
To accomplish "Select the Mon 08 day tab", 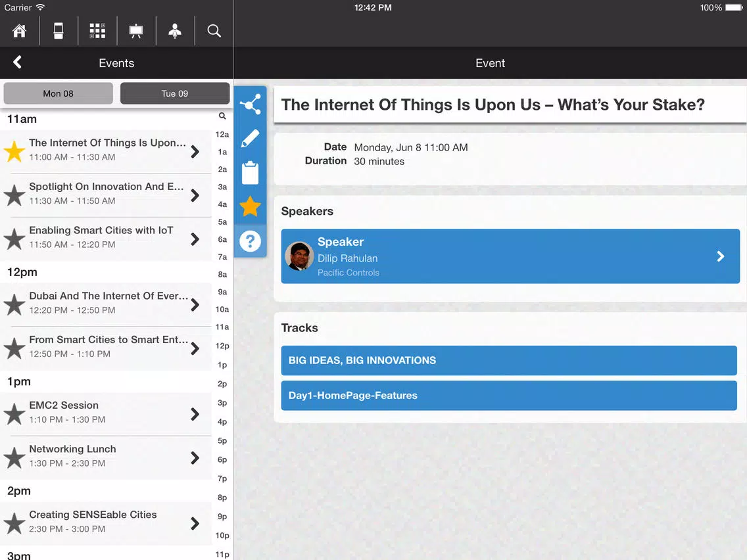I will (58, 93).
